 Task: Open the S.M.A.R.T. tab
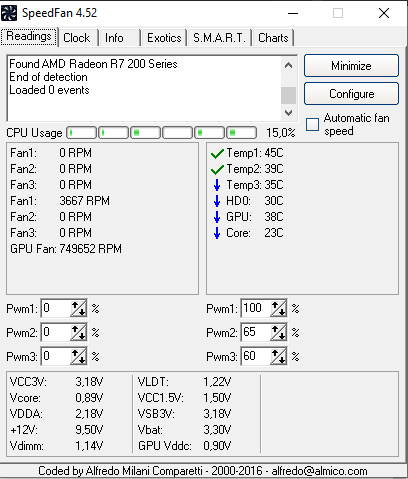click(219, 38)
